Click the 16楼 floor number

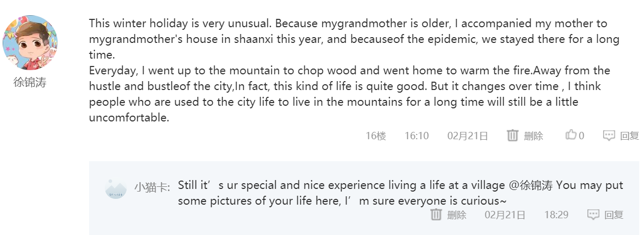[376, 136]
